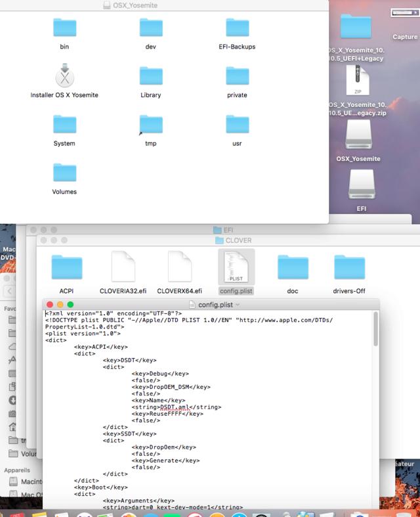Screen dimensions: 420x517
Task: Click the <key>DropOem</key> line
Action: (x=163, y=447)
